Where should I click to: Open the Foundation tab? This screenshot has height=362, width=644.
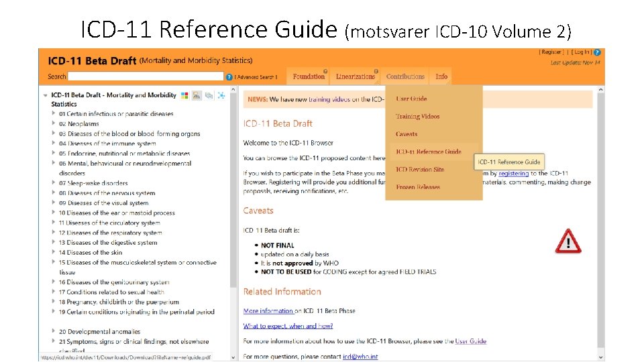coord(309,76)
